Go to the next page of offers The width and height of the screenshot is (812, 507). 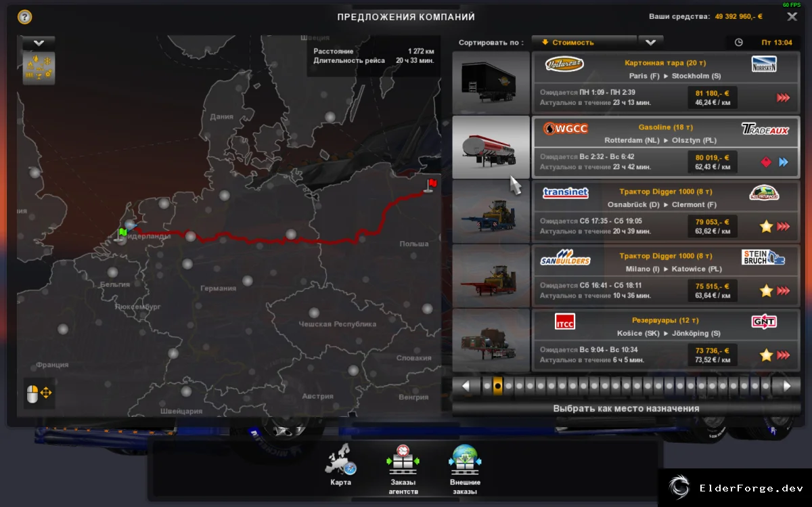(786, 387)
